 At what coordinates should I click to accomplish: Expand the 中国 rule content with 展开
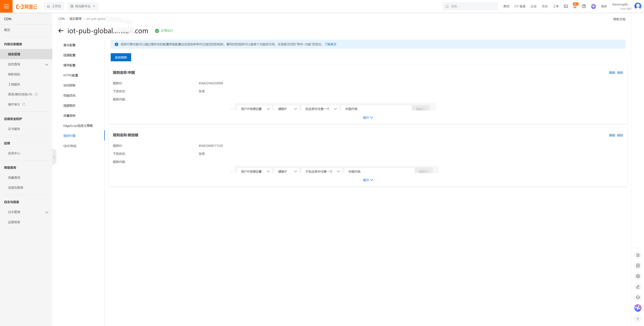pyautogui.click(x=368, y=118)
